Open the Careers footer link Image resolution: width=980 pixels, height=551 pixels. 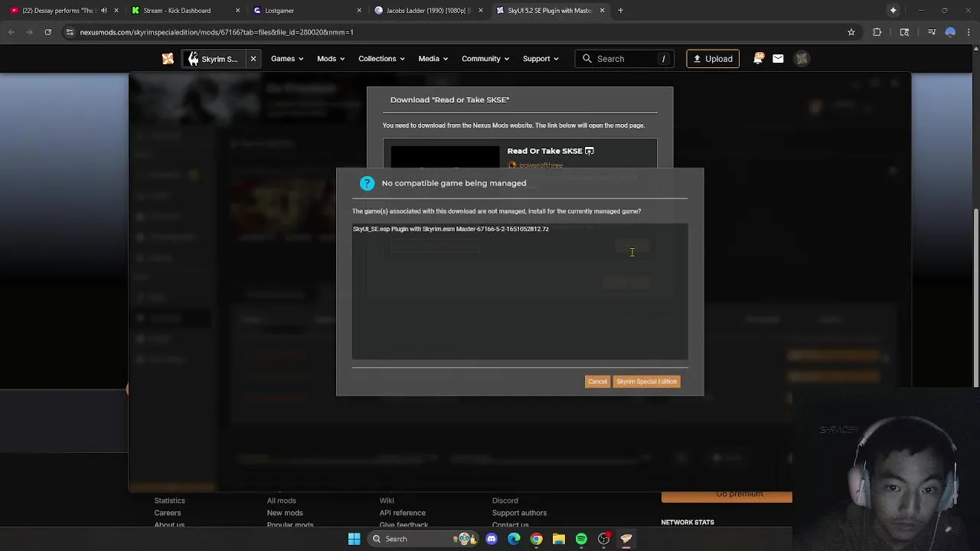pyautogui.click(x=167, y=513)
